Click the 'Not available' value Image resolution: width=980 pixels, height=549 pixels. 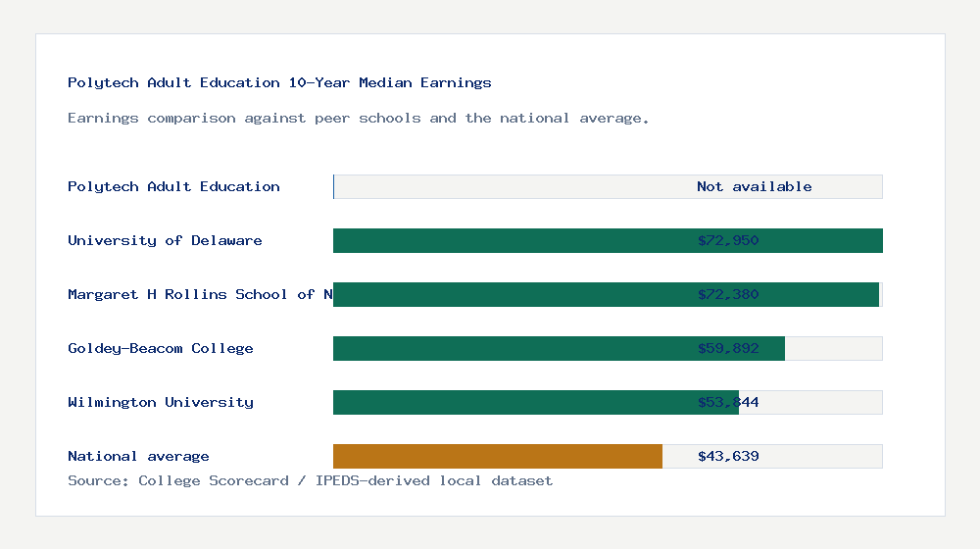point(755,186)
